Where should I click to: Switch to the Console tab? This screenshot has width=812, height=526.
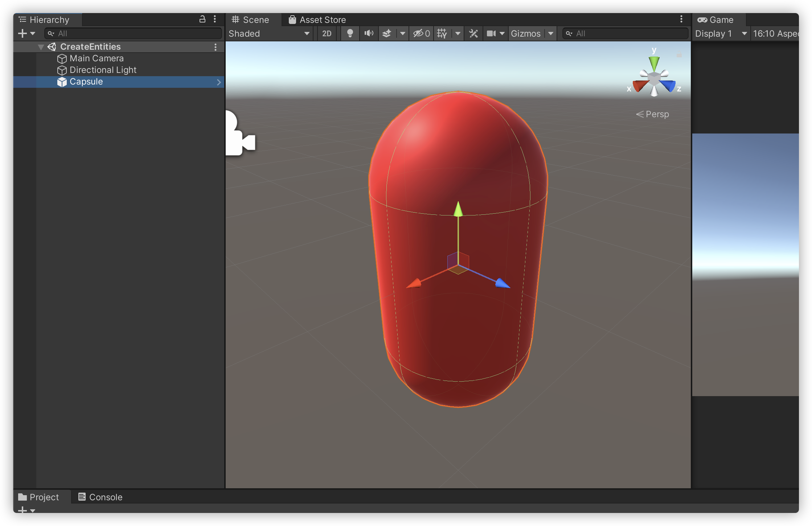click(101, 497)
